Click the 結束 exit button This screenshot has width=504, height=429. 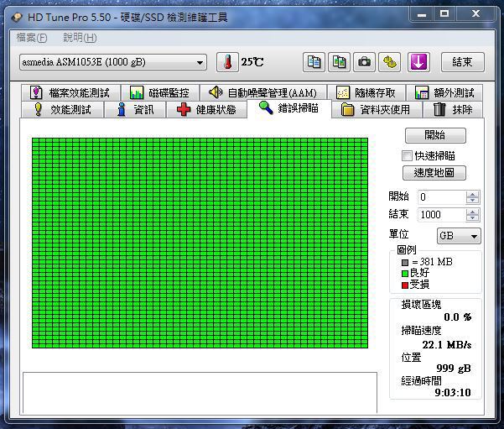click(x=463, y=62)
